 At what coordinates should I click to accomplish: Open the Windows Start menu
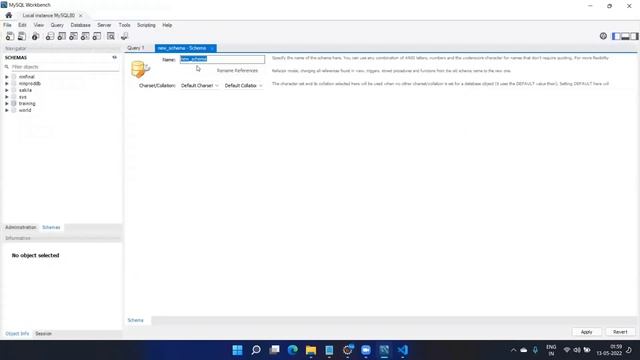[x=237, y=350]
